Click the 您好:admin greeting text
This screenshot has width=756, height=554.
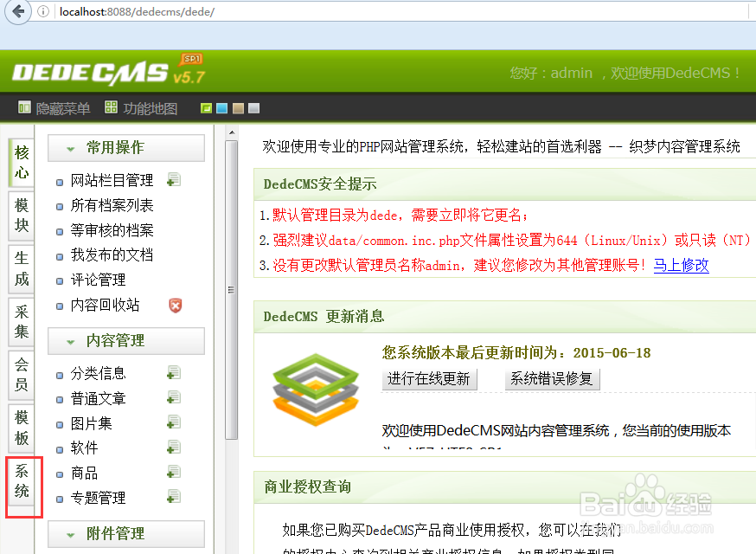click(x=551, y=73)
